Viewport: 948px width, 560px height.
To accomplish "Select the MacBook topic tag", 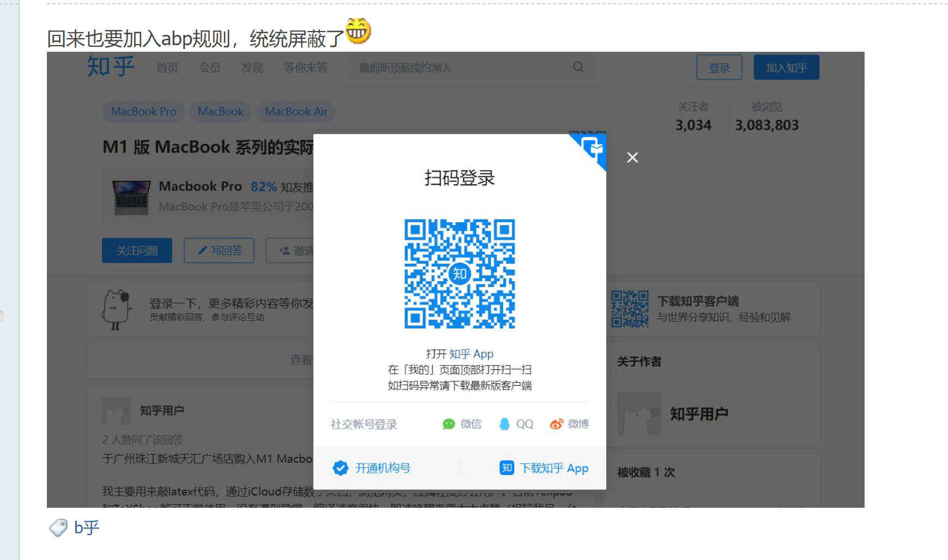I will point(220,112).
